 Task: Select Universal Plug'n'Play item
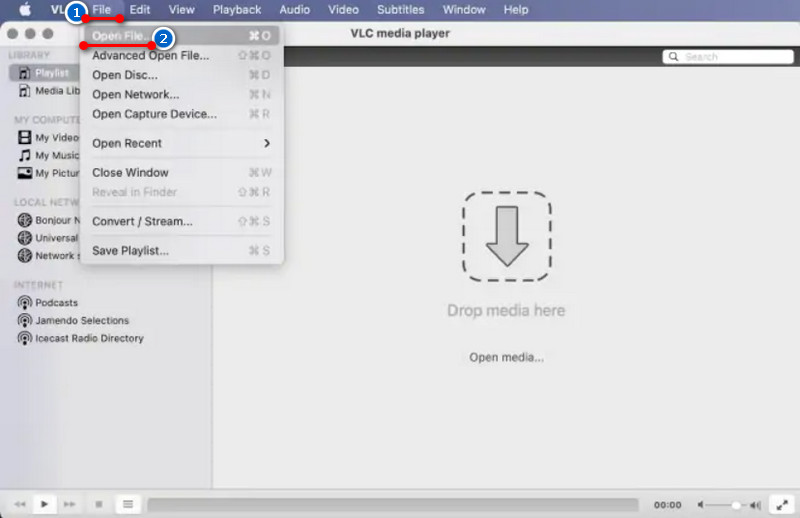(48, 238)
